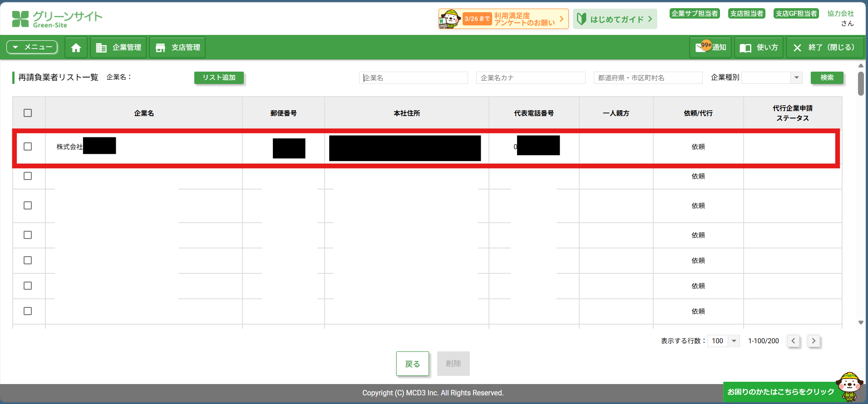
Task: Select the second row's checkbox
Action: click(x=28, y=176)
